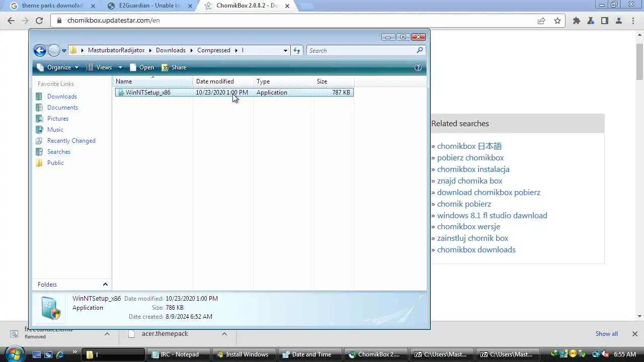Switch to IRC - Notepad taskbar button
The image size is (644, 362).
point(180,354)
